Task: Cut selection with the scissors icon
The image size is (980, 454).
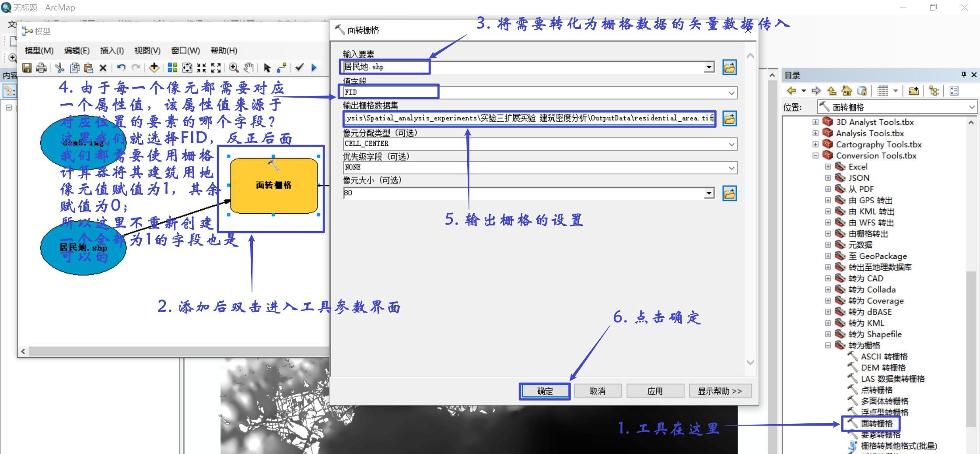Action: 60,68
